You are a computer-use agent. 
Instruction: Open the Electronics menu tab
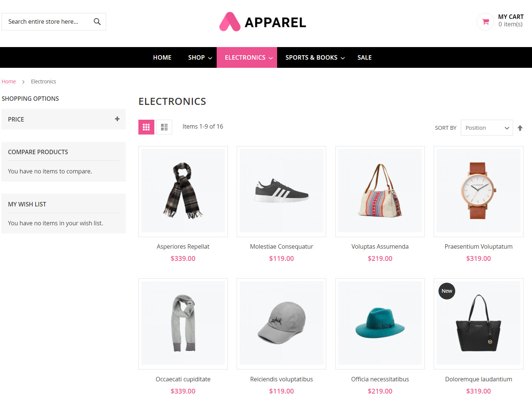pos(247,57)
